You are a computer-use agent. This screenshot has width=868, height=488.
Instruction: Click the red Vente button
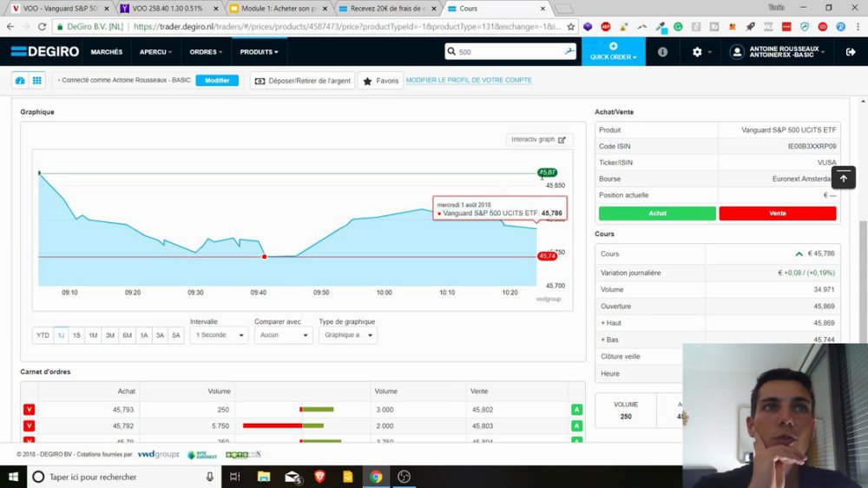pyautogui.click(x=777, y=214)
